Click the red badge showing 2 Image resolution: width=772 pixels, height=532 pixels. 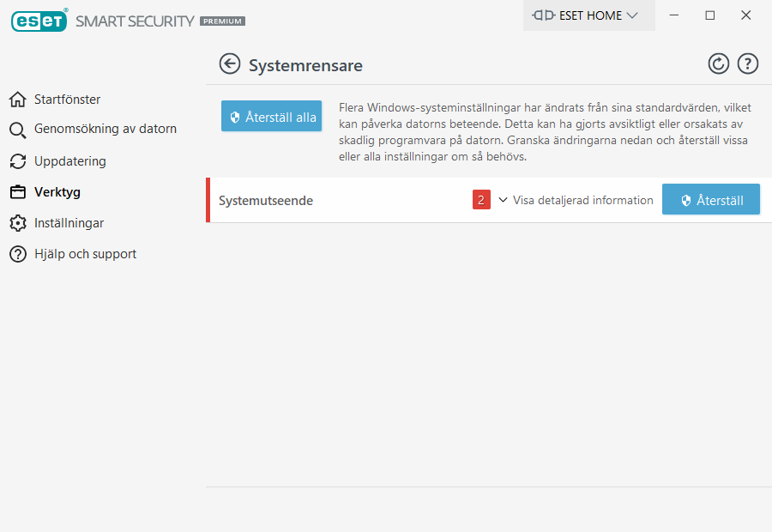tap(481, 200)
